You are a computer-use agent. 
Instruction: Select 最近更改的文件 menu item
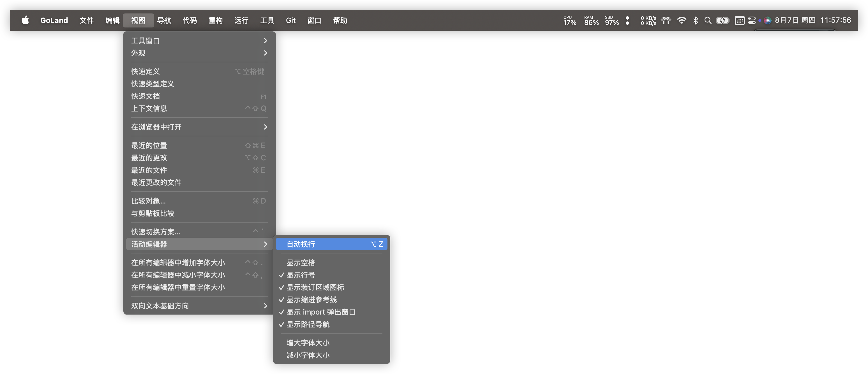click(199, 183)
